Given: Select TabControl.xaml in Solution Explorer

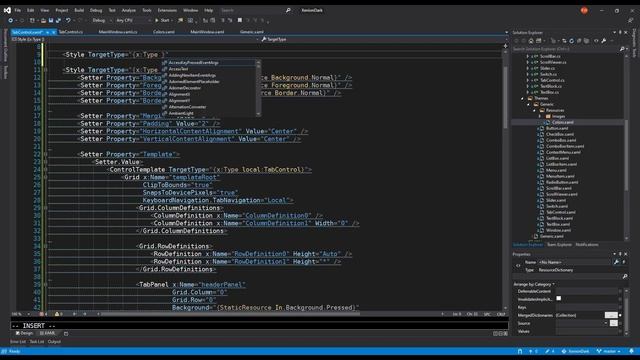Looking at the screenshot, I should coord(560,212).
